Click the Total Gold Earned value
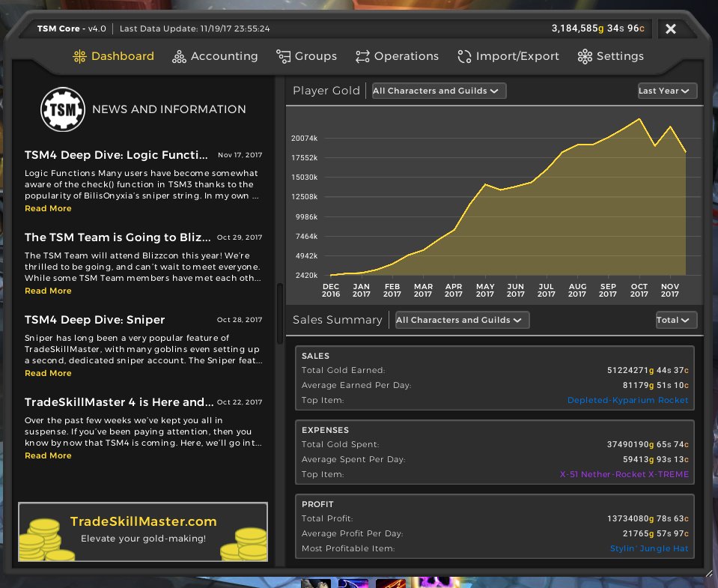The height and width of the screenshot is (588, 718). 648,370
